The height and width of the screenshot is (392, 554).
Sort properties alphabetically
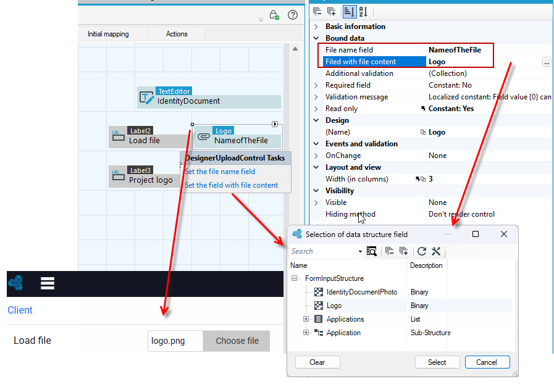(363, 12)
